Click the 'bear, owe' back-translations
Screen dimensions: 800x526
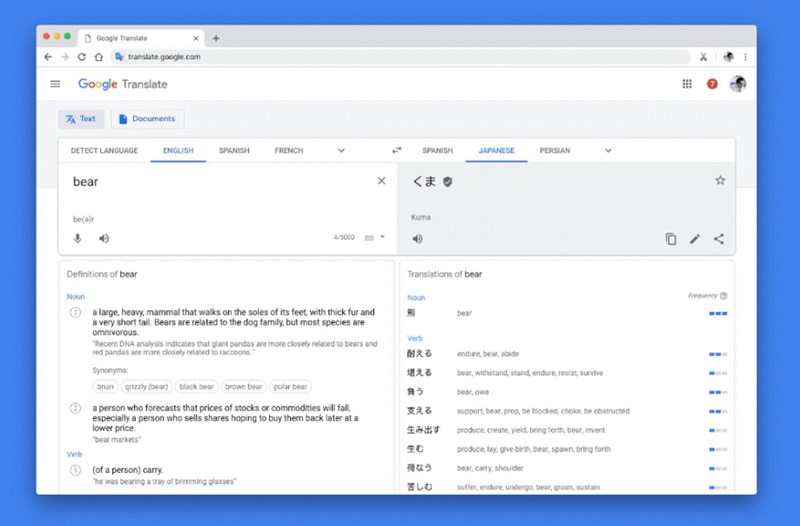(x=473, y=392)
